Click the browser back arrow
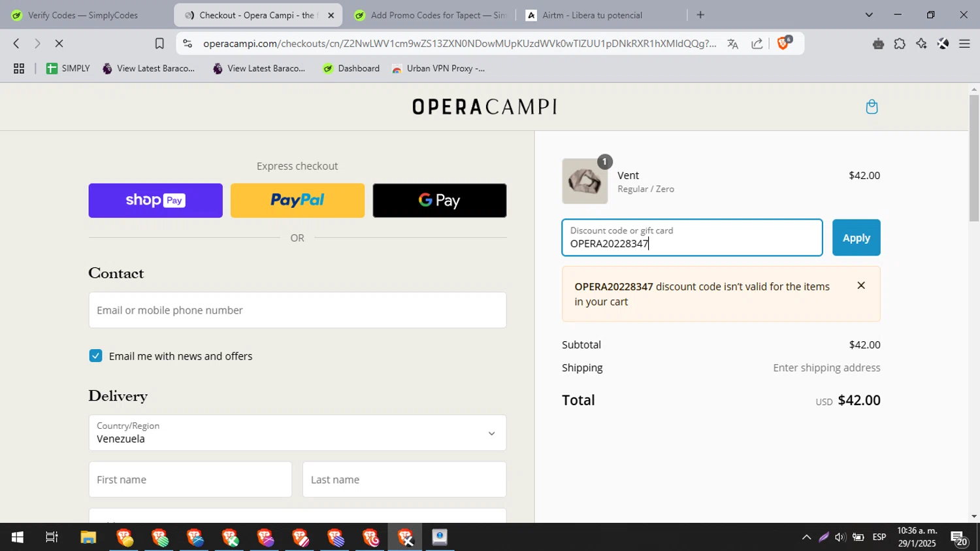 [x=16, y=44]
